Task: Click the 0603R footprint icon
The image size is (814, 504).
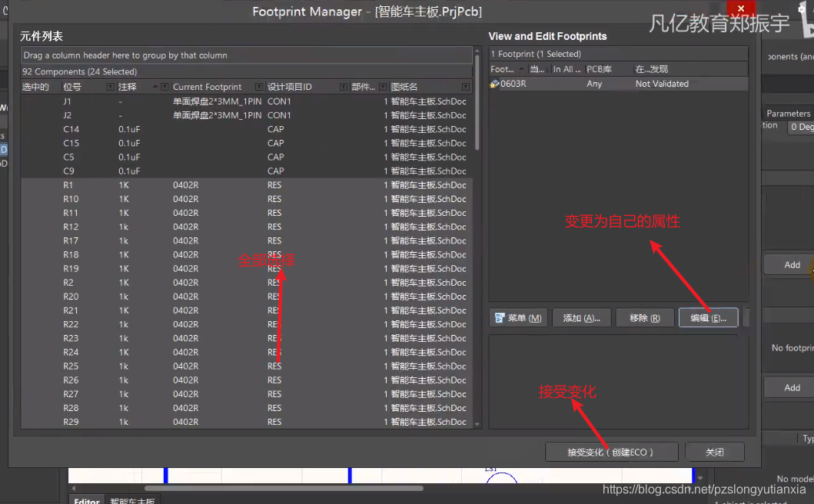Action: click(x=494, y=84)
